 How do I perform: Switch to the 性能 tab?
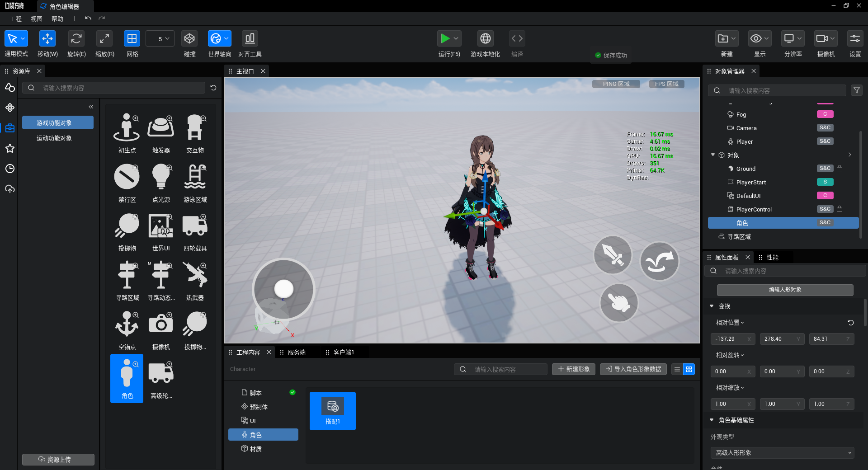pyautogui.click(x=773, y=258)
